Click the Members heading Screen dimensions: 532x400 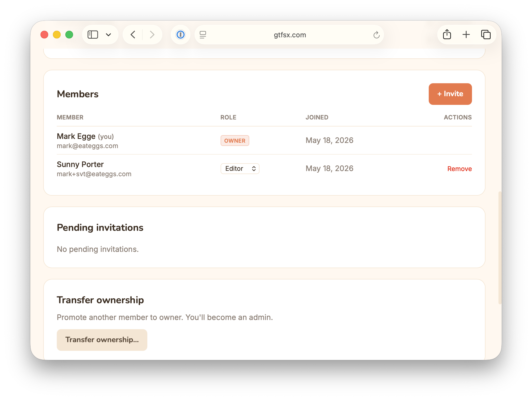(78, 94)
